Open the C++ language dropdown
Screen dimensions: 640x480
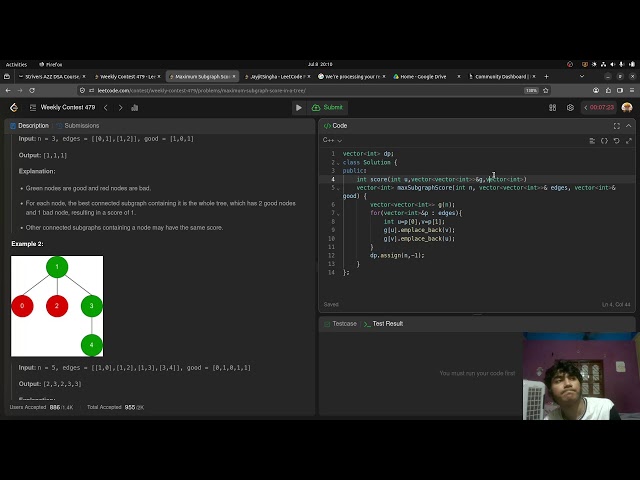click(x=332, y=140)
